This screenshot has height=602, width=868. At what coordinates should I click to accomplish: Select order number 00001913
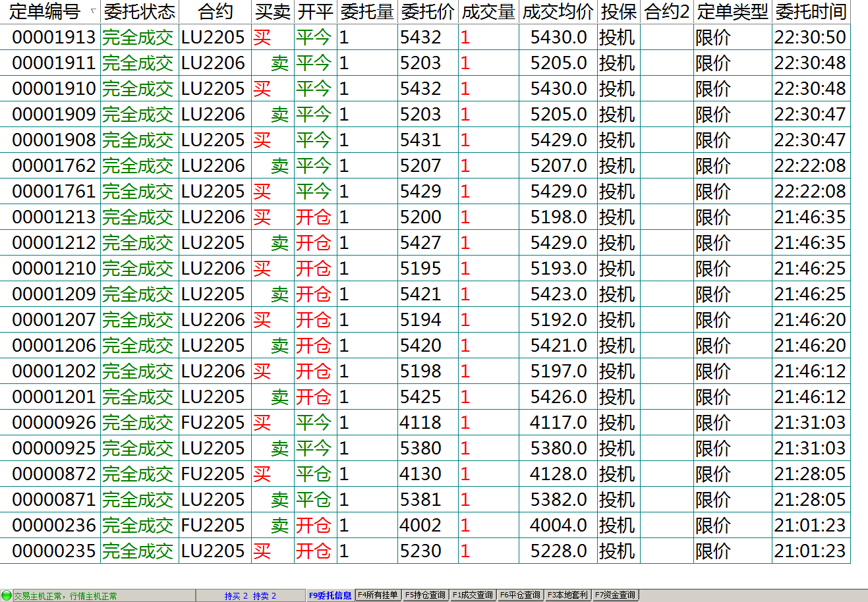tap(54, 38)
